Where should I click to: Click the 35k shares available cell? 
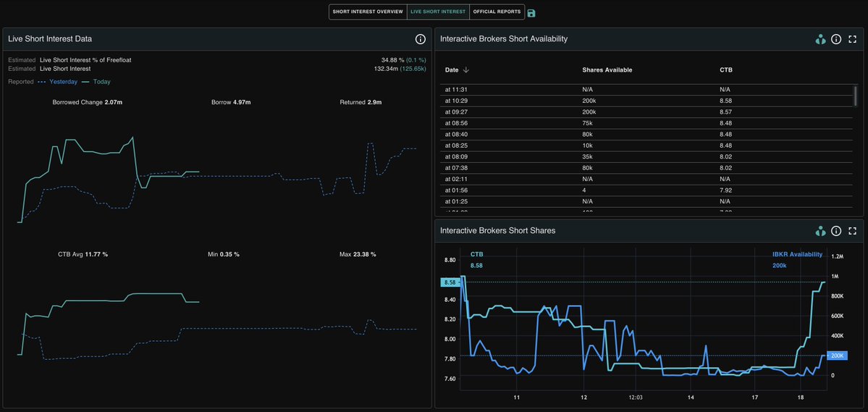click(587, 156)
